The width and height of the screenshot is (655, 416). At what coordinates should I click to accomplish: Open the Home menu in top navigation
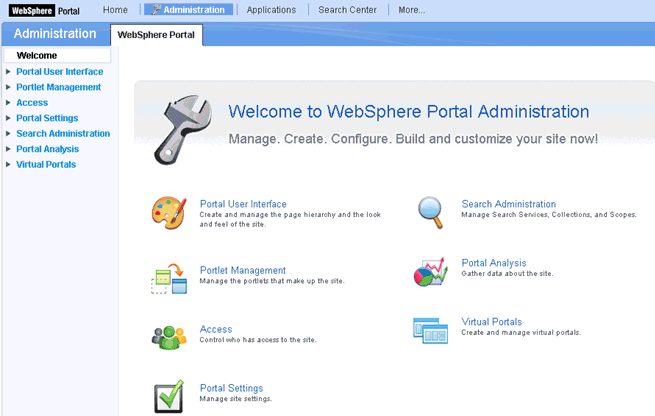[x=115, y=10]
